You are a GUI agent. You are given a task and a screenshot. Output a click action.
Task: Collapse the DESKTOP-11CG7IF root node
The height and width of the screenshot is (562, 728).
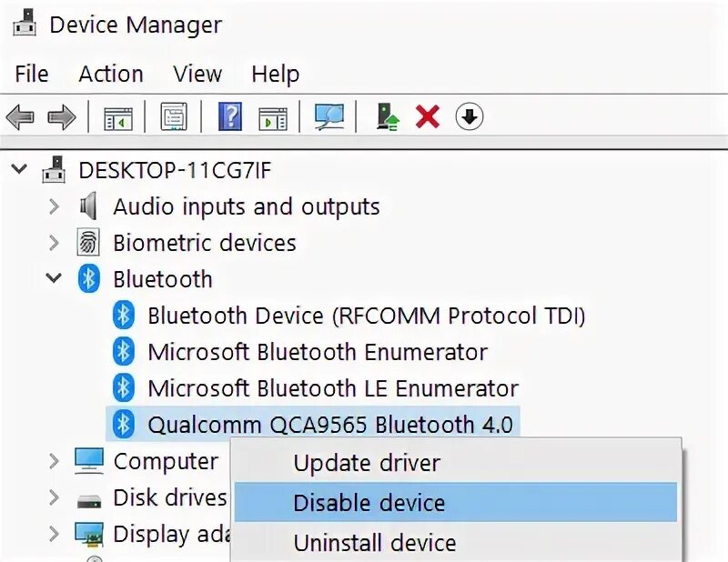pyautogui.click(x=19, y=169)
